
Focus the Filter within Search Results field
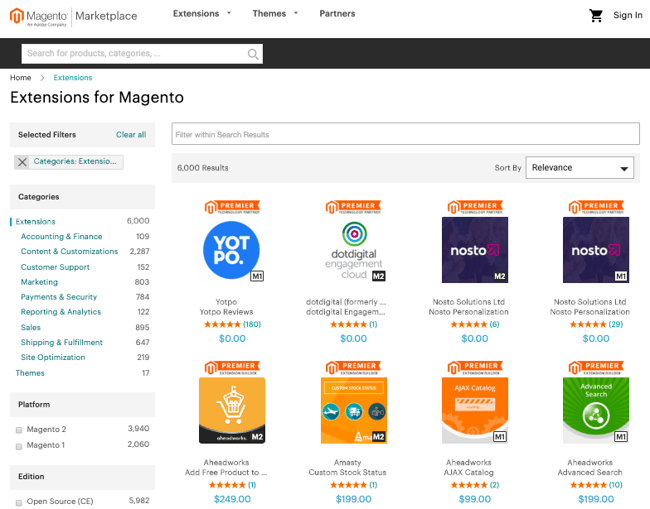coord(405,134)
